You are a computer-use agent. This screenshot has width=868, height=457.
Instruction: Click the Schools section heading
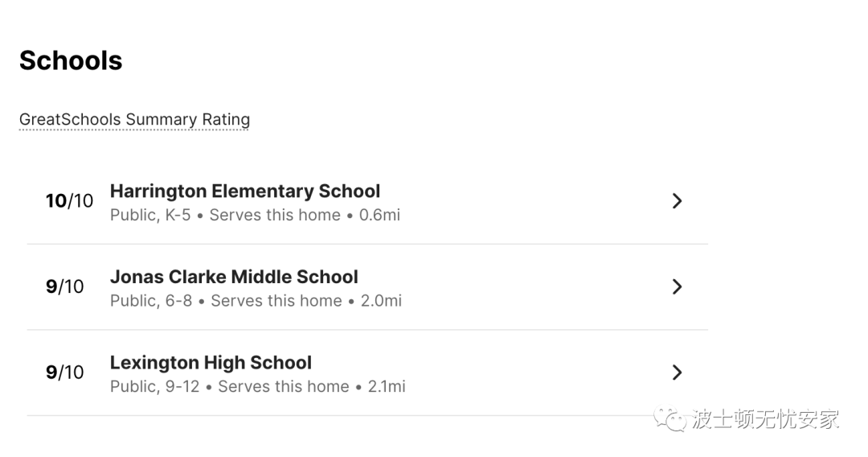click(70, 60)
